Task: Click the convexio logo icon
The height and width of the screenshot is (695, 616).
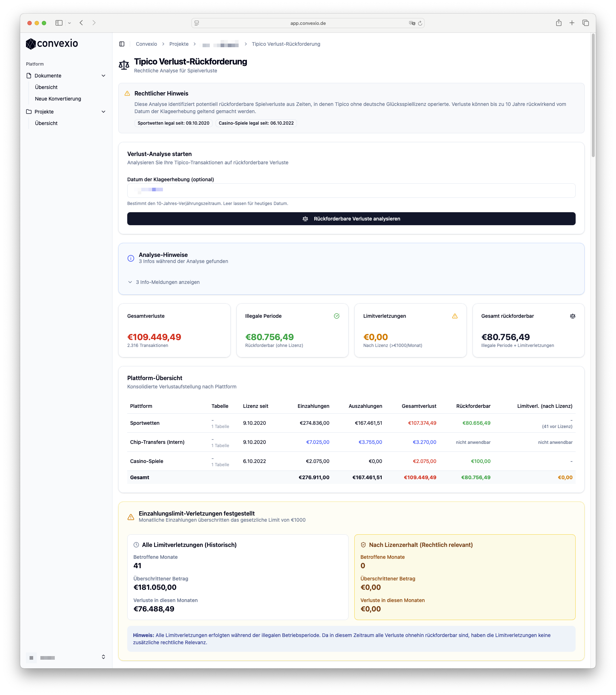Action: click(31, 44)
